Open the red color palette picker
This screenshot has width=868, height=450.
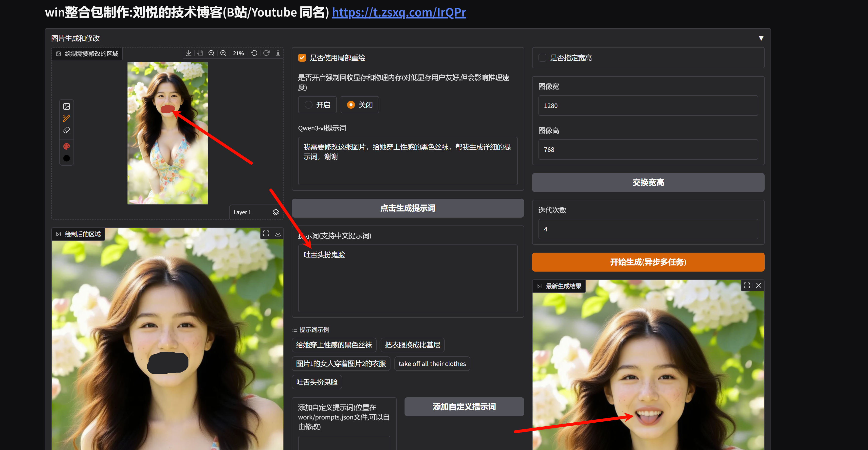pyautogui.click(x=67, y=146)
